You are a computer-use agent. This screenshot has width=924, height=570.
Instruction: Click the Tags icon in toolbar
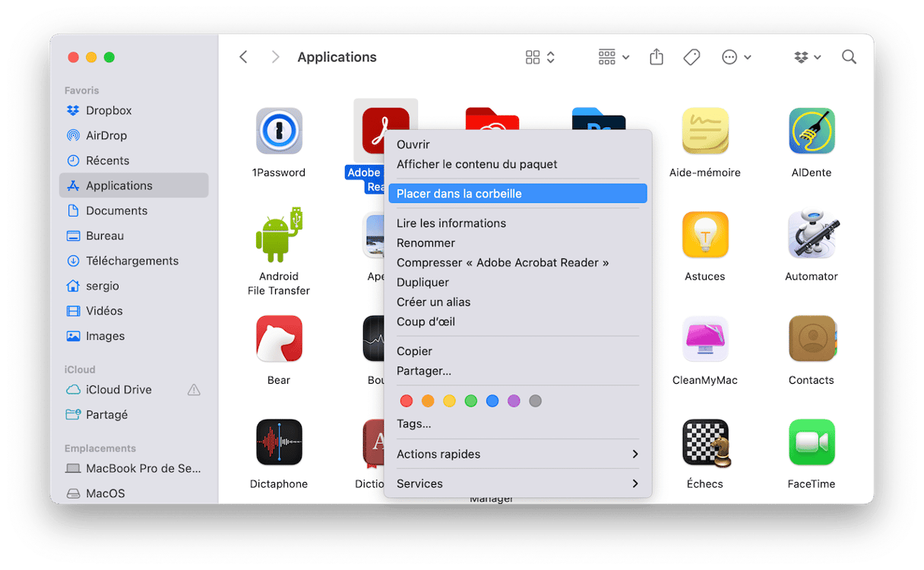(691, 57)
